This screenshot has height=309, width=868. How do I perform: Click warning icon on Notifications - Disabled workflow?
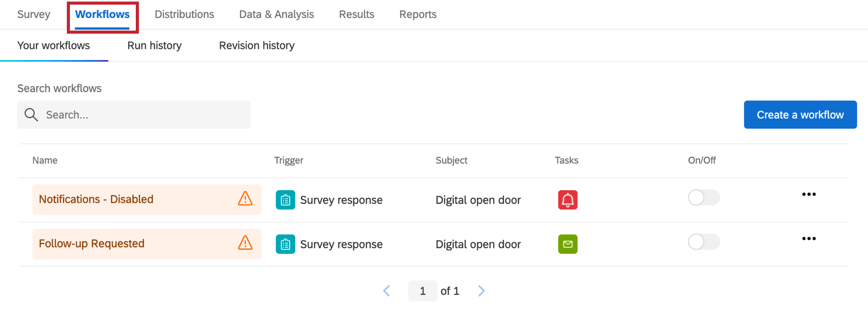245,199
